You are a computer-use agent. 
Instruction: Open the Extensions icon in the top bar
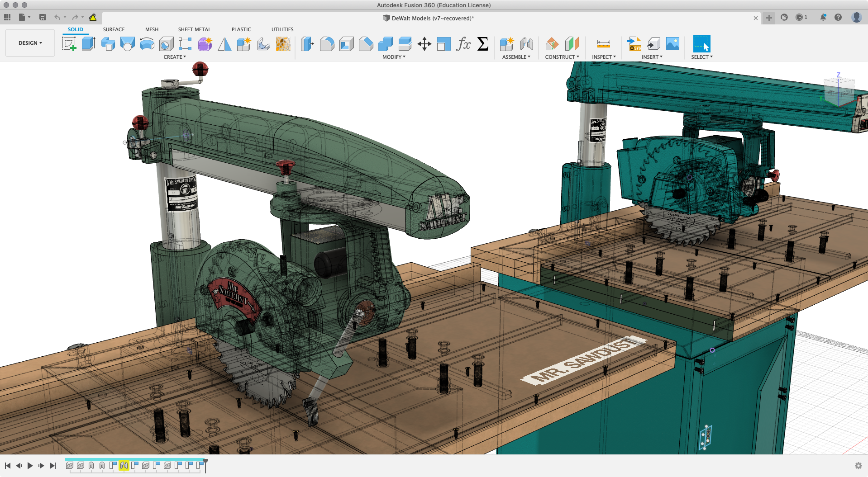pos(784,17)
